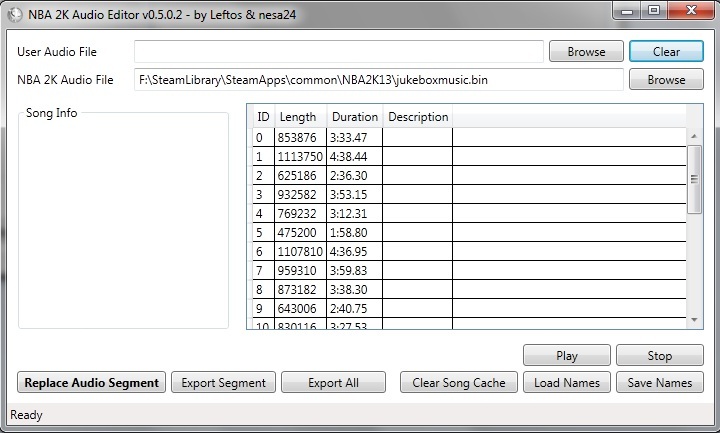Browse for a User Audio File
Image resolution: width=720 pixels, height=433 pixels.
point(586,51)
